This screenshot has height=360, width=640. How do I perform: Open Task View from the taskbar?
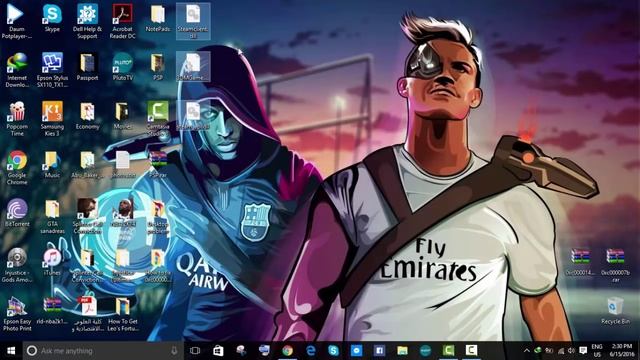coord(195,351)
